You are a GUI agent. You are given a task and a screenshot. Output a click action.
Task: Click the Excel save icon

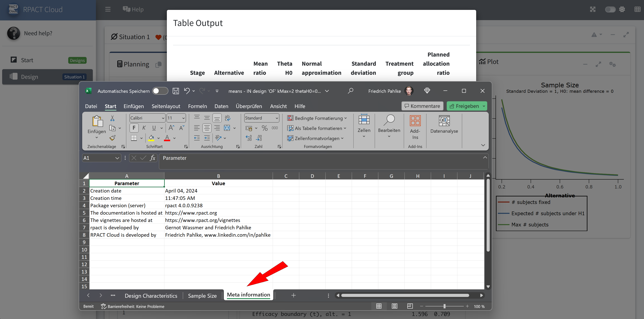(x=176, y=91)
